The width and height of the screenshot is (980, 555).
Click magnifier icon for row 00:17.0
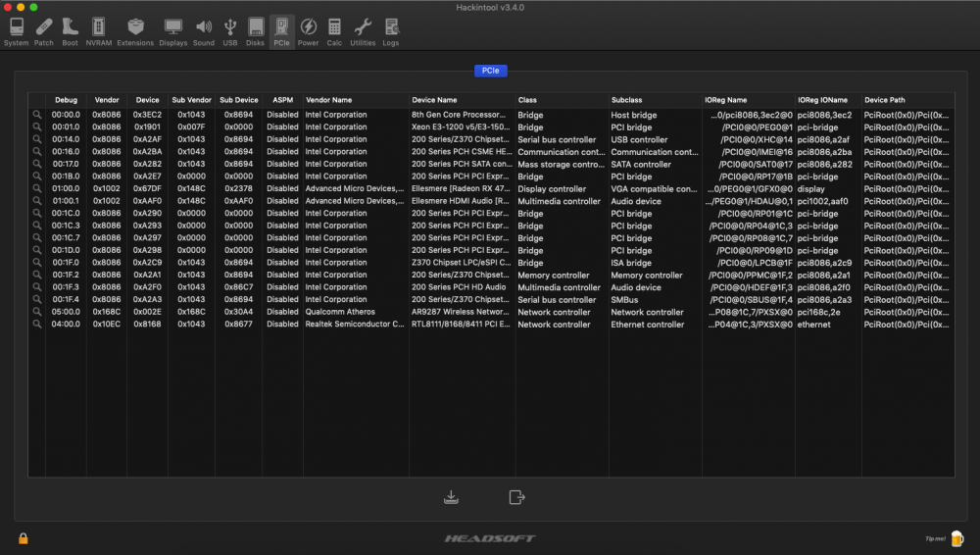click(x=37, y=164)
